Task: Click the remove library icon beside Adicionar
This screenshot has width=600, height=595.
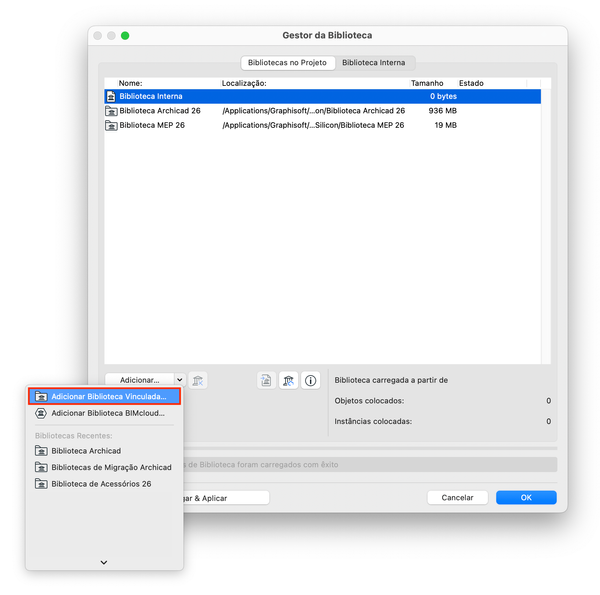Action: [x=198, y=380]
